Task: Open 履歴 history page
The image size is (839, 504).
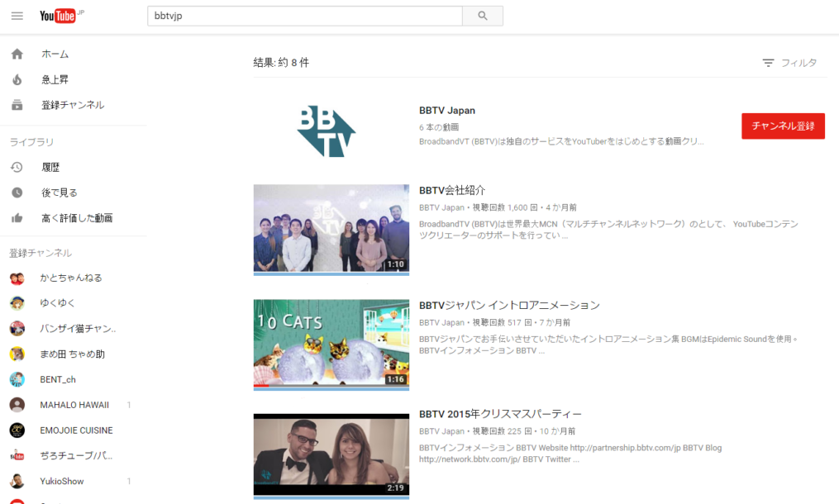Action: 50,168
